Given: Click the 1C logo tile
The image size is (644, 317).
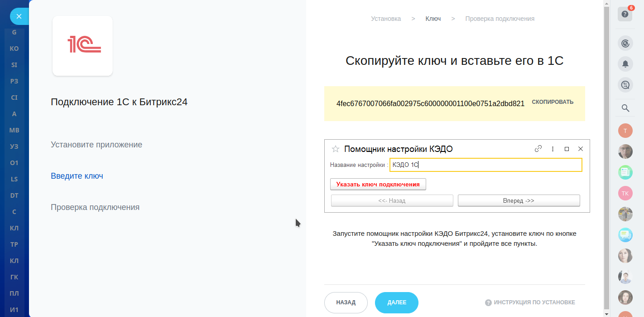Looking at the screenshot, I should click(82, 45).
